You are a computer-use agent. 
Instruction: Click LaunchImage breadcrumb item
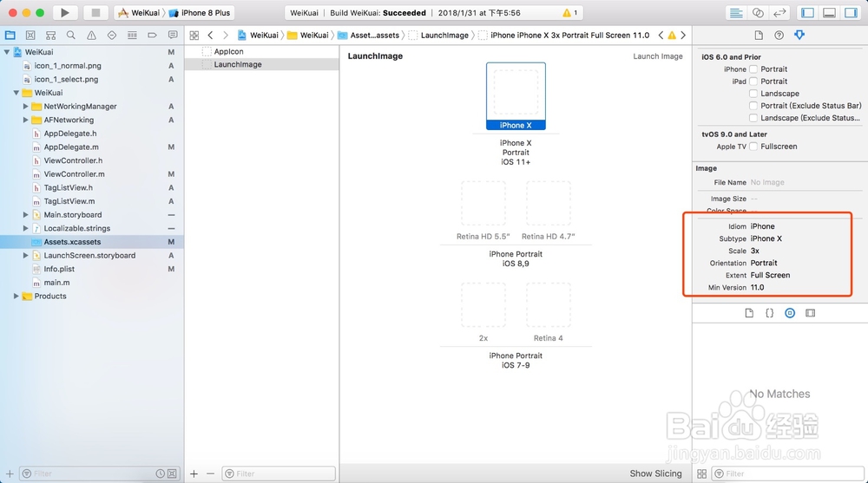pyautogui.click(x=438, y=35)
